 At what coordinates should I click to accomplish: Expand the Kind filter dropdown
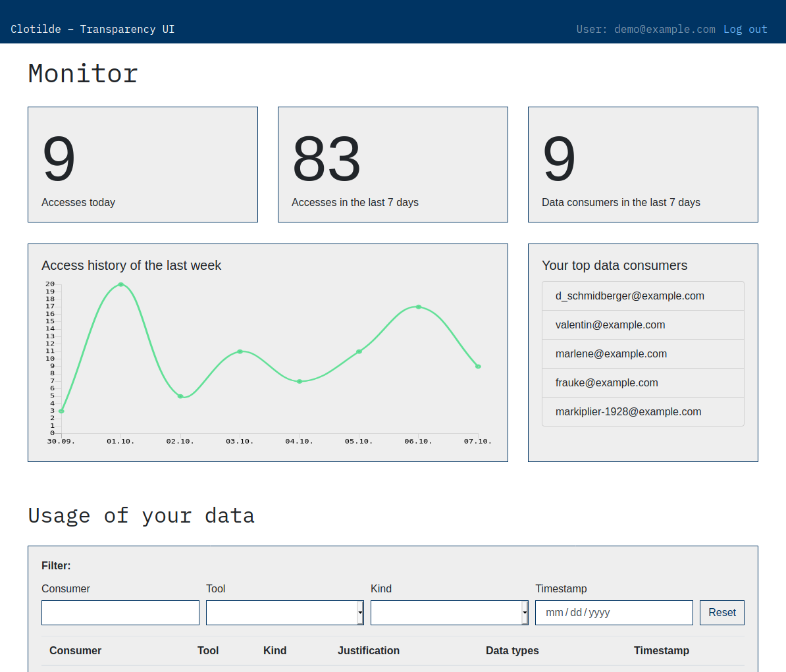449,613
